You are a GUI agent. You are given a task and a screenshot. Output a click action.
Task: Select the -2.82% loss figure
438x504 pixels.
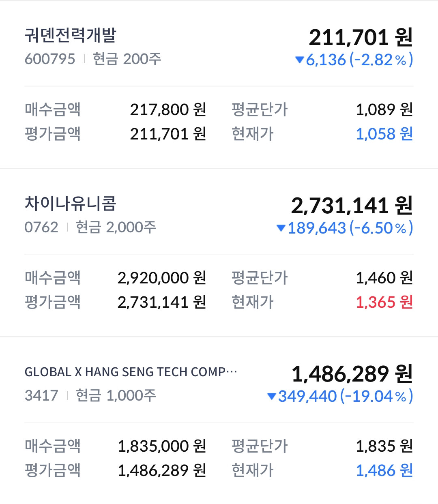pos(381,60)
